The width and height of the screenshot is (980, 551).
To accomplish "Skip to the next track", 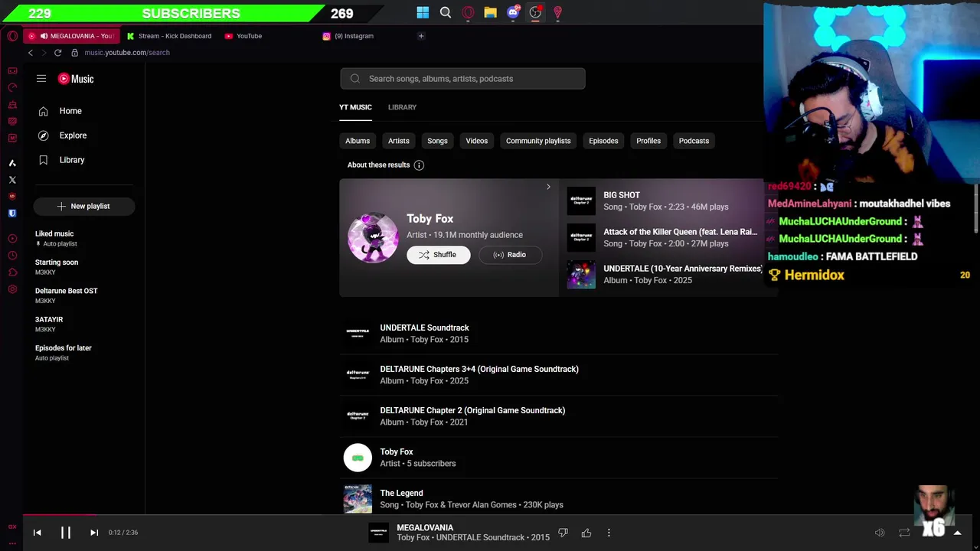I will [94, 533].
